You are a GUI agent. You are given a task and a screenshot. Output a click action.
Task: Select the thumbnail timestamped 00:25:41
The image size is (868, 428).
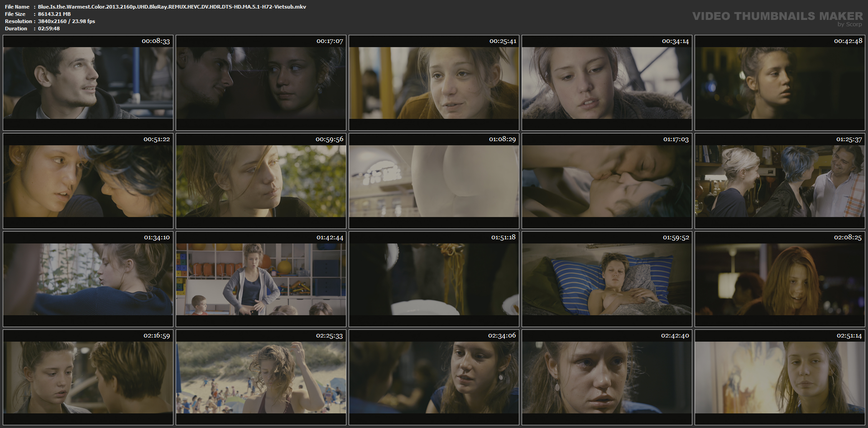tap(434, 83)
